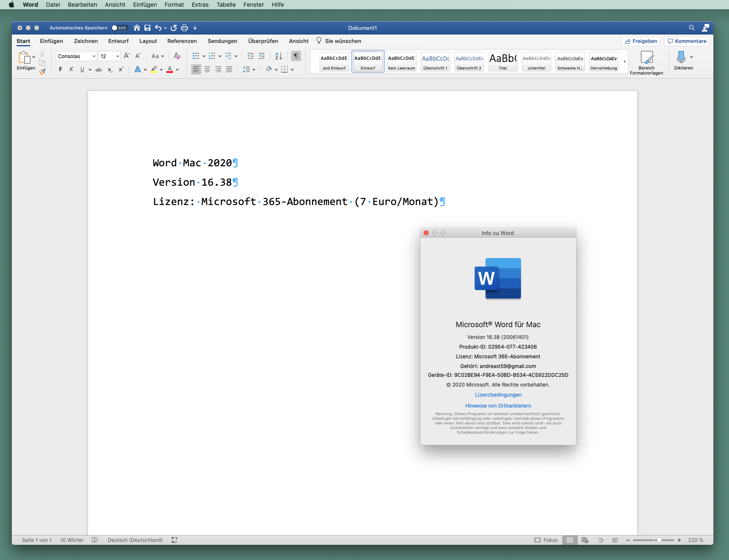The image size is (729, 560).
Task: Justify the paragraph text
Action: click(x=229, y=69)
